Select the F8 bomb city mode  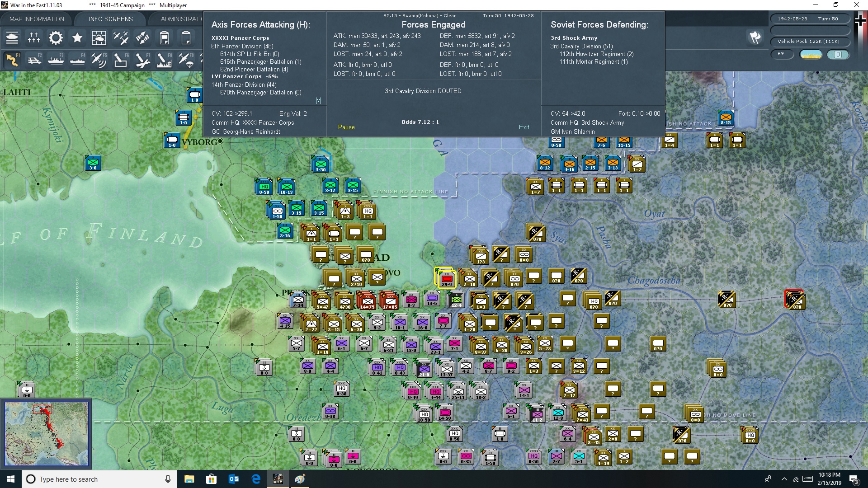pyautogui.click(x=164, y=60)
